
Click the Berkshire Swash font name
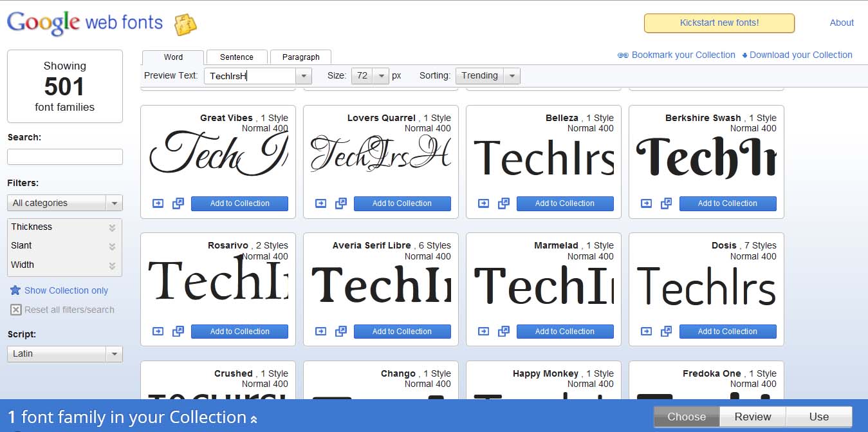point(703,118)
